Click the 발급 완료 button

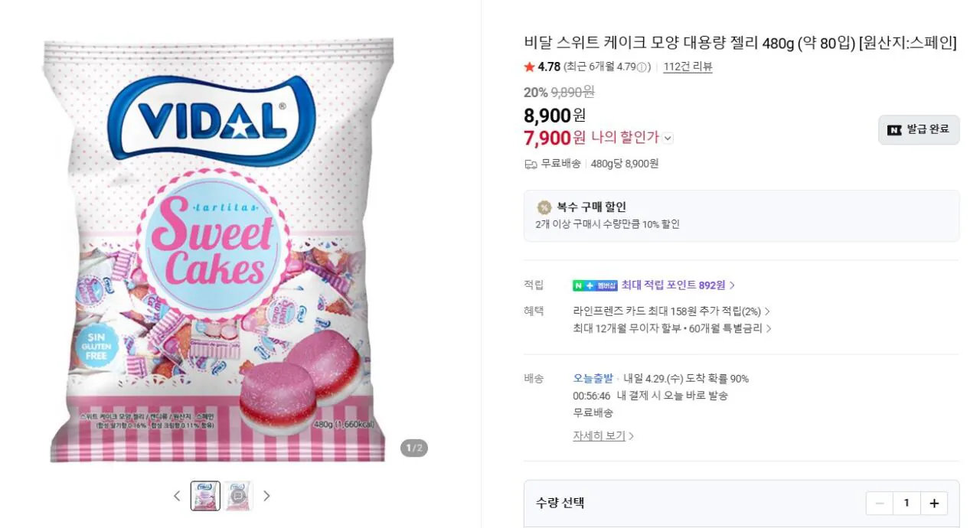pos(918,129)
